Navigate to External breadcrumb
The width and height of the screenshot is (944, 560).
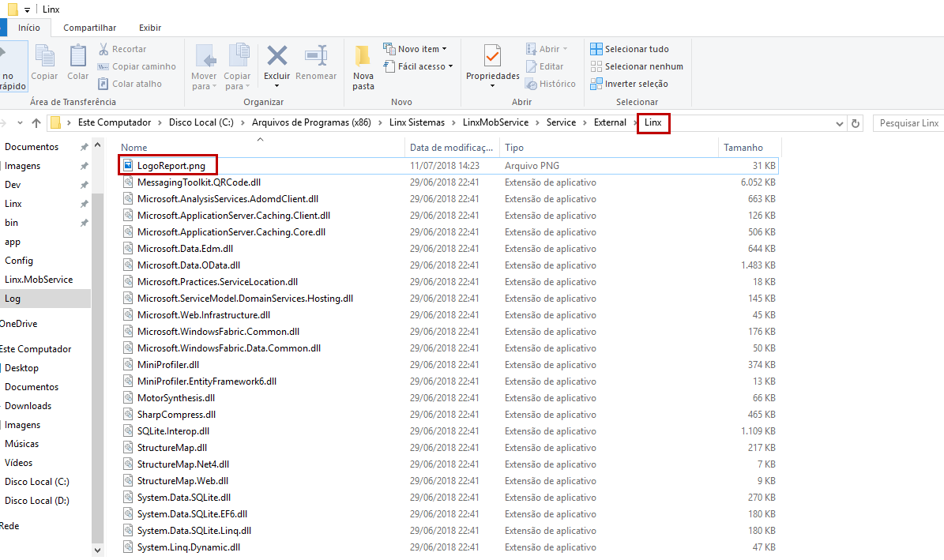(x=610, y=122)
